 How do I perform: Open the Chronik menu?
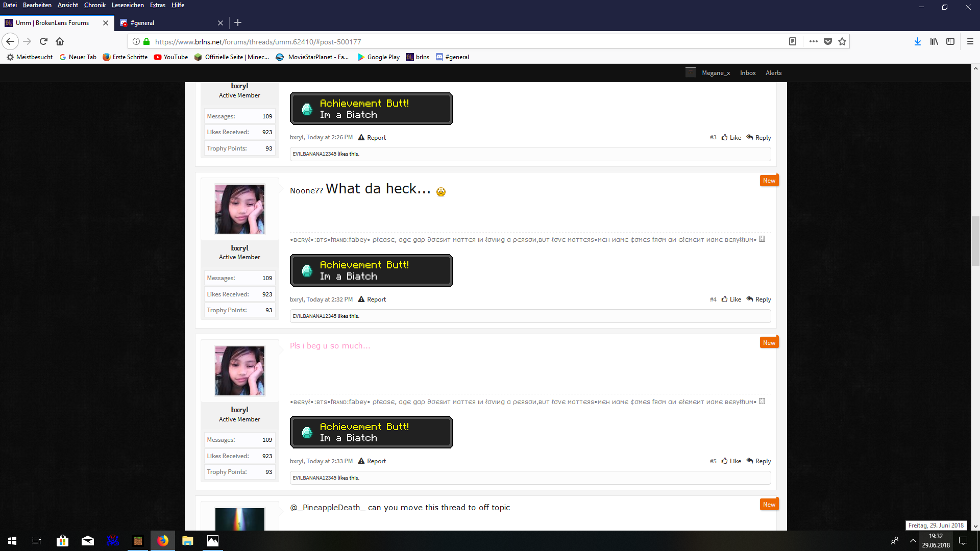point(95,5)
